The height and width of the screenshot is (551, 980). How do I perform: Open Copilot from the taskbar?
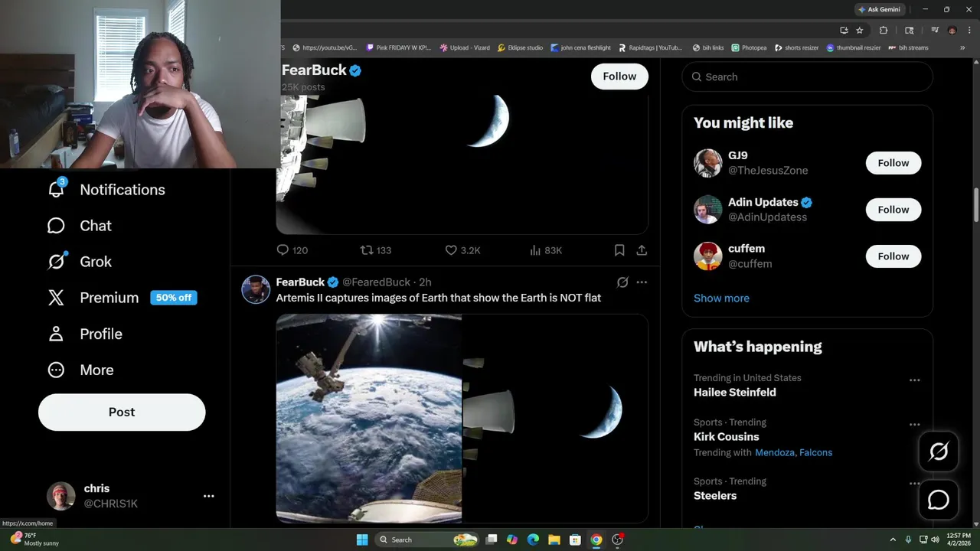click(x=512, y=540)
